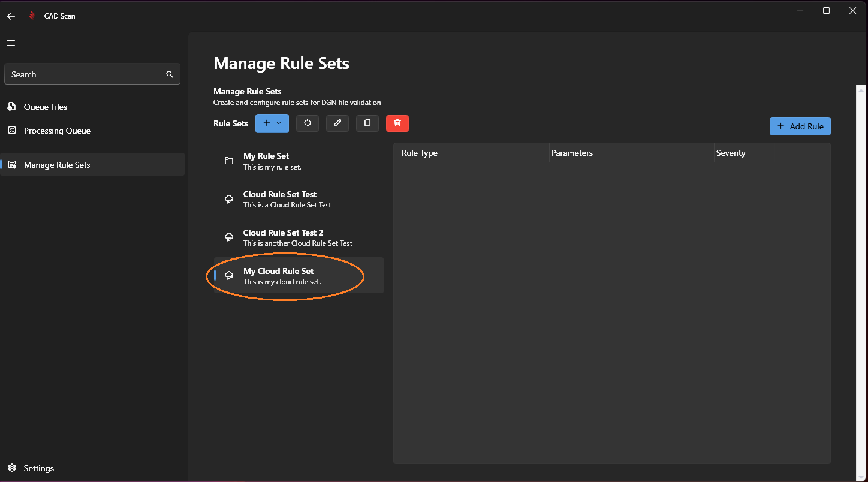Click the magnifier search icon
This screenshot has height=482, width=868.
[x=170, y=74]
